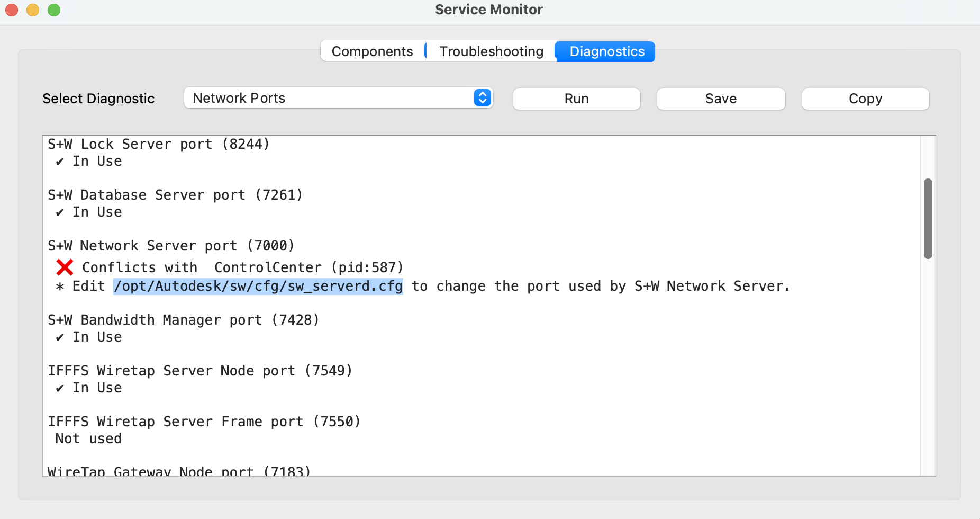
Task: Select the highlighted sw_serverd.cfg path
Action: 258,286
